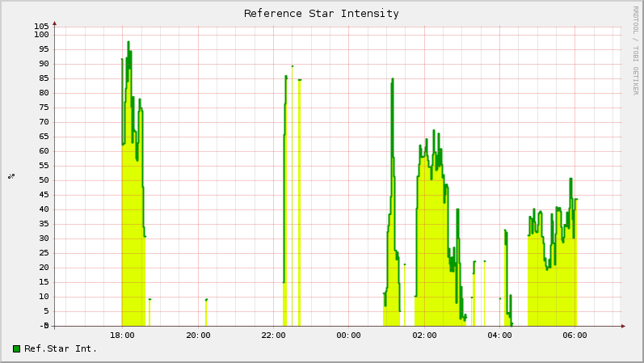
Task: Click the 'Reference Star Intensity' chart title
Action: tap(321, 14)
